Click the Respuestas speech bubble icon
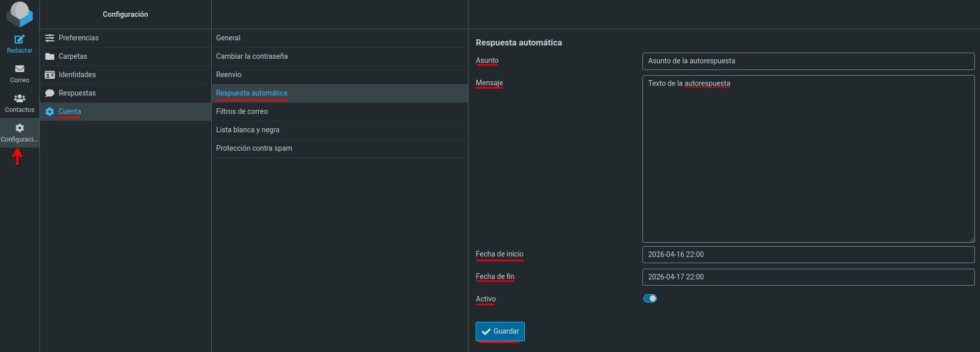 [50, 93]
